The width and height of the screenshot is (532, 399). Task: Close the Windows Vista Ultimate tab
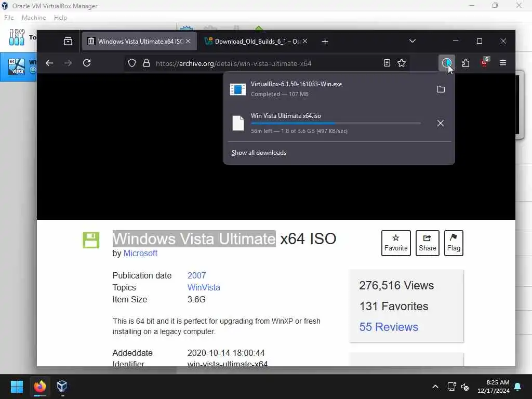tap(188, 41)
